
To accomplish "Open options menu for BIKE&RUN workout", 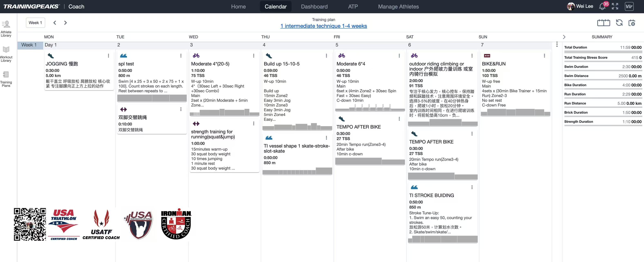I will 544,56.
